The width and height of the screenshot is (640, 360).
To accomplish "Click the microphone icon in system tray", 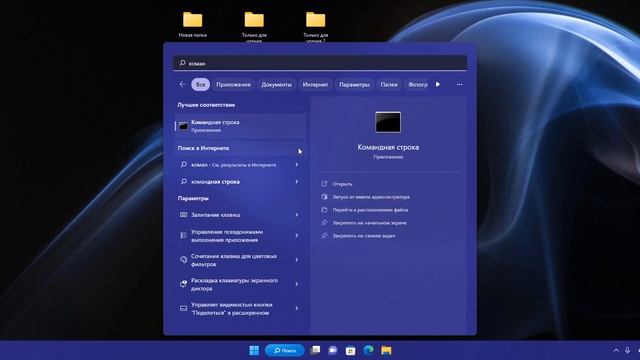I will click(x=627, y=350).
